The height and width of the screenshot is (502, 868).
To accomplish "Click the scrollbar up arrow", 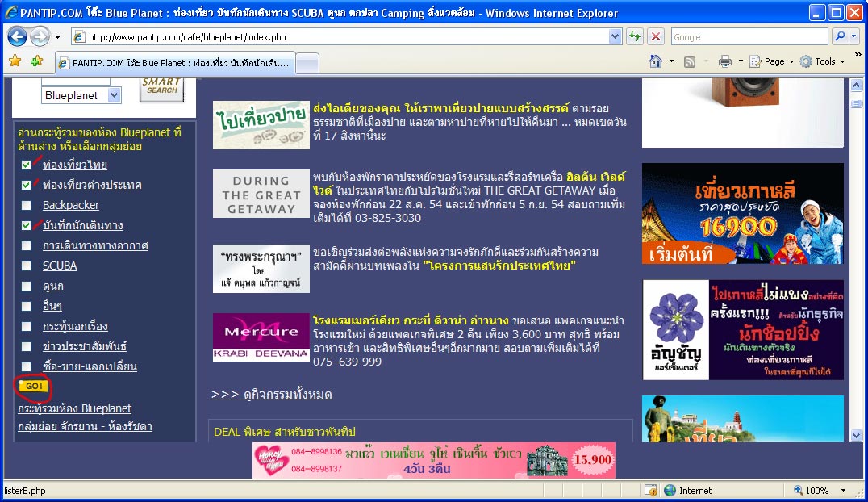I will (x=856, y=86).
